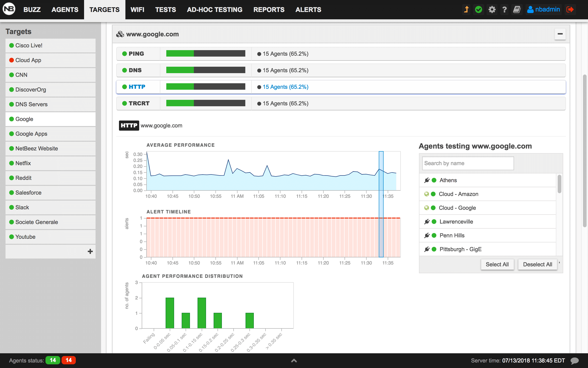This screenshot has height=368, width=588.
Task: Select the Athens agent row
Action: click(x=488, y=180)
